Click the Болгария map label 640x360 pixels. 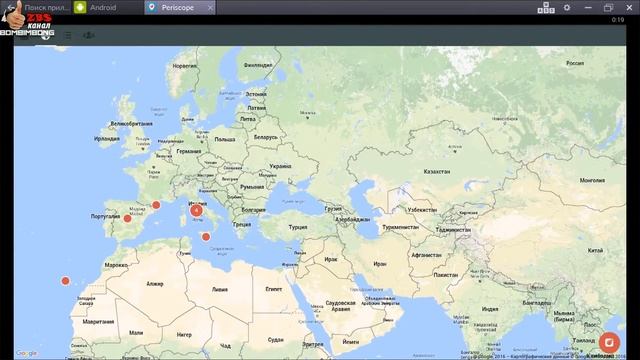point(253,210)
